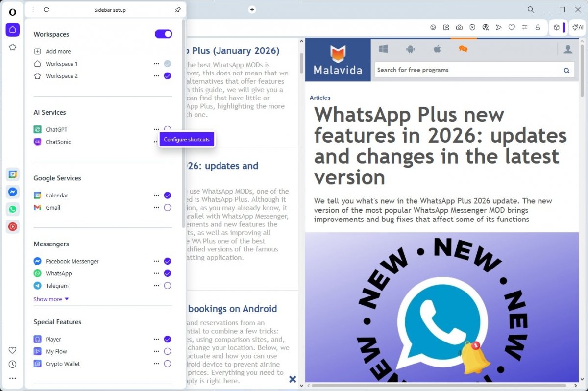Take a snapshot with the camera icon
588x391 pixels.
(x=459, y=28)
